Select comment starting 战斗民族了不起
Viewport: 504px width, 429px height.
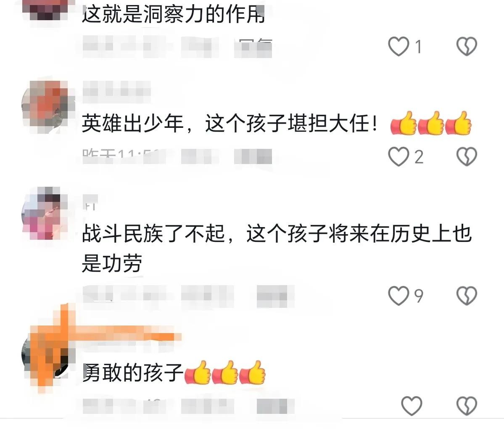coord(277,248)
